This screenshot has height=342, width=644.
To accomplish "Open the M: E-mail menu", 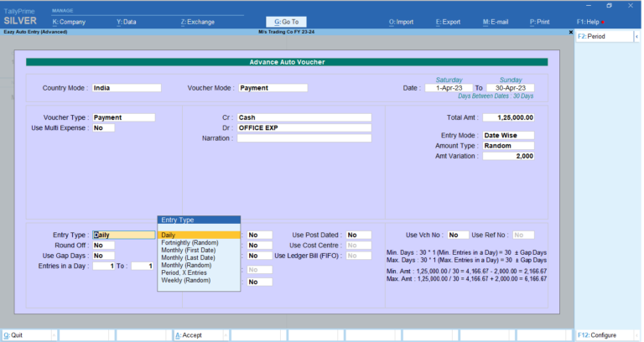I will click(x=496, y=22).
